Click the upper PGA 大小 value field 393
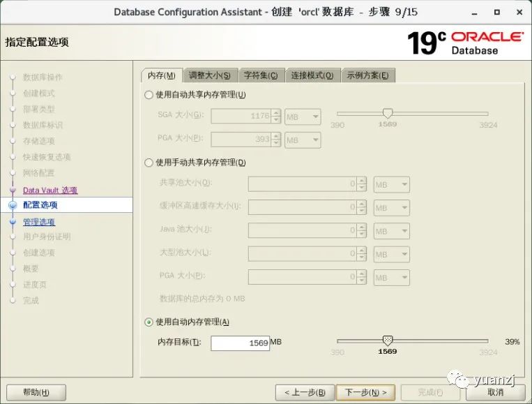This screenshot has width=532, height=404. click(x=241, y=140)
